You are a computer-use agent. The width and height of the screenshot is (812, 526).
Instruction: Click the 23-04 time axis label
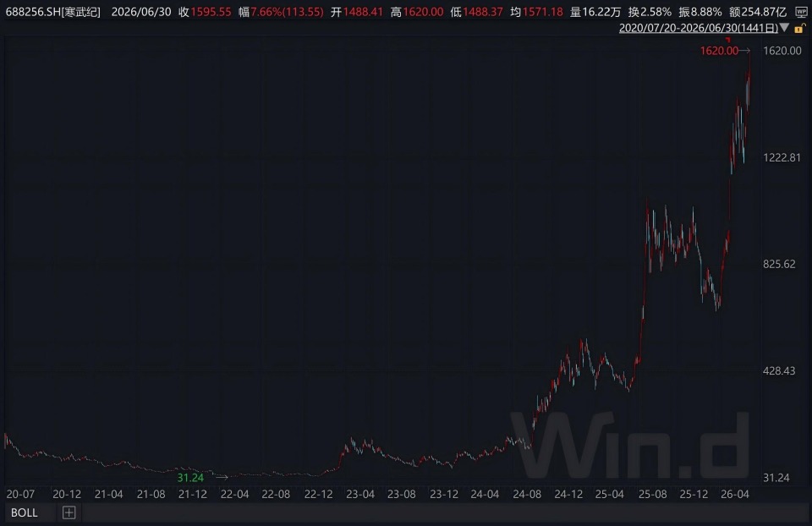coord(360,495)
